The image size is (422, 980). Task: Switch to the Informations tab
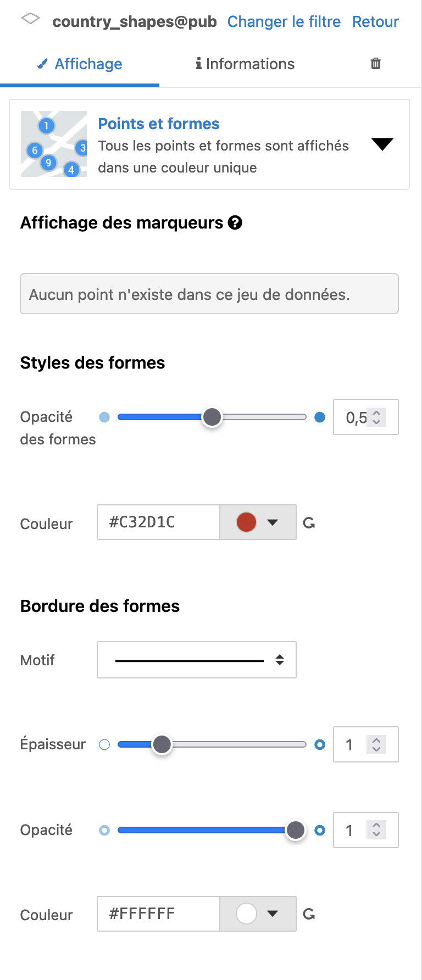pyautogui.click(x=245, y=64)
